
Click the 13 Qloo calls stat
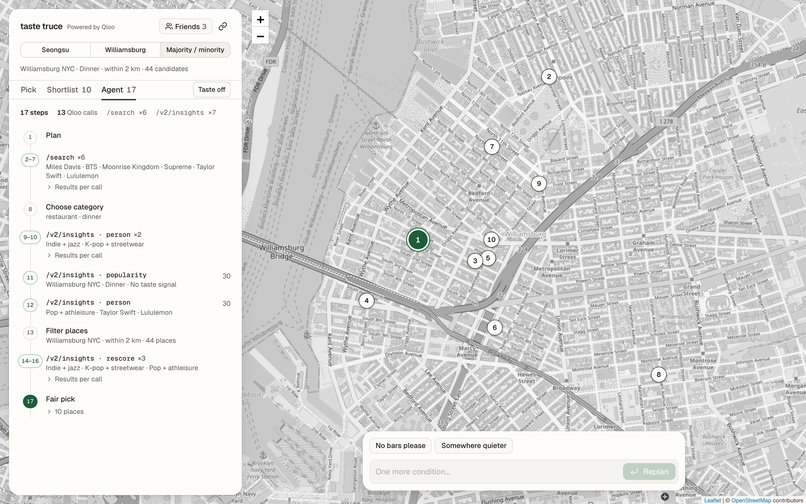77,113
